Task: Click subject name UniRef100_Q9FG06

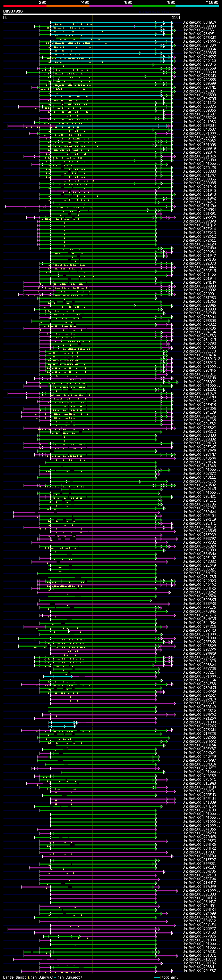Action: pyautogui.click(x=199, y=408)
